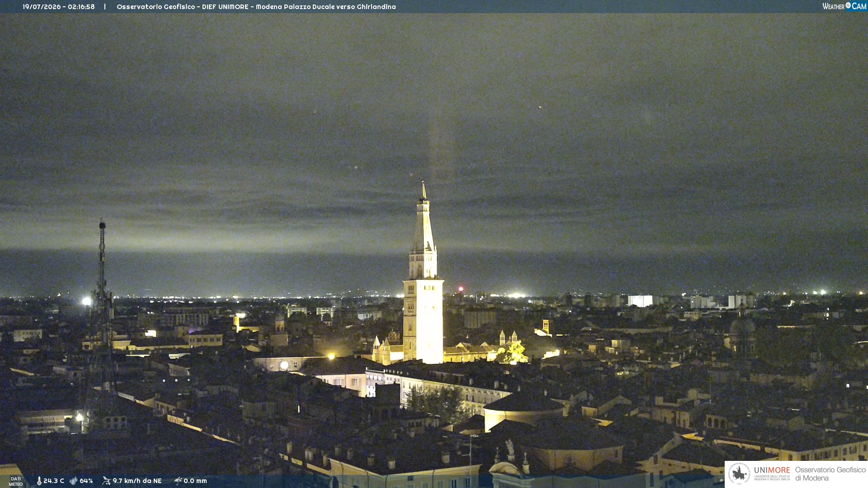Viewport: 868px width, 488px height.
Task: Click the wind vane icon
Action: pos(106,481)
